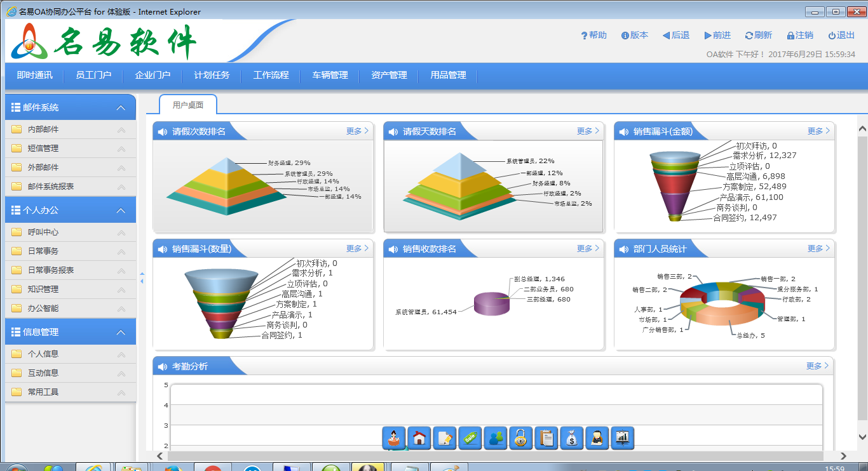Viewport: 868px width, 471px height.
Task: Click the 退出 exit button
Action: (841, 36)
